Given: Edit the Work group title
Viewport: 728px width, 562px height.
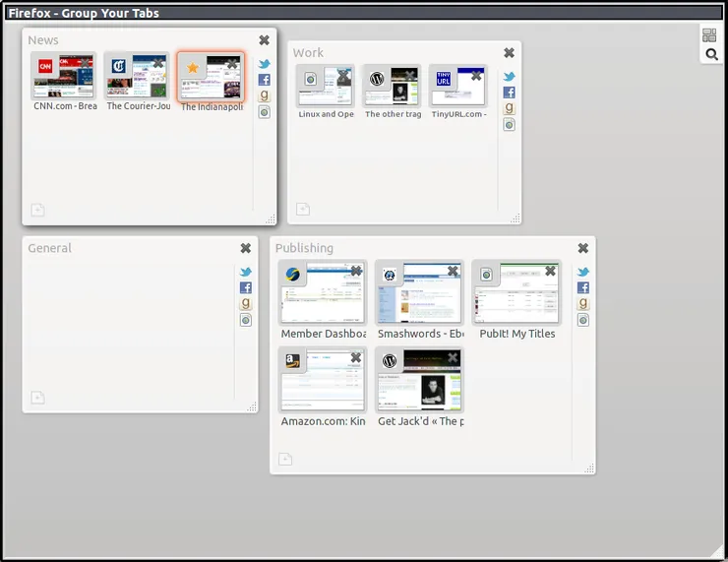Looking at the screenshot, I should 308,53.
